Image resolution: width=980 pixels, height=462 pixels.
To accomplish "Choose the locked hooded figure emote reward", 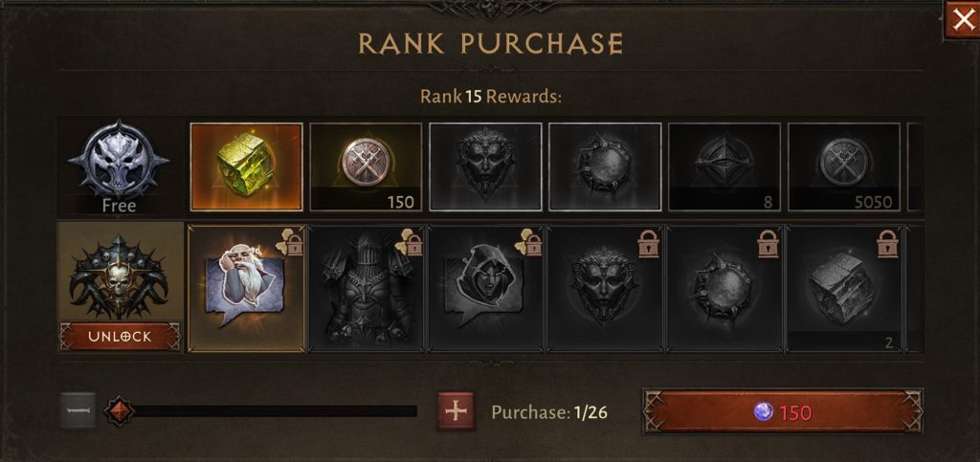I will [485, 289].
